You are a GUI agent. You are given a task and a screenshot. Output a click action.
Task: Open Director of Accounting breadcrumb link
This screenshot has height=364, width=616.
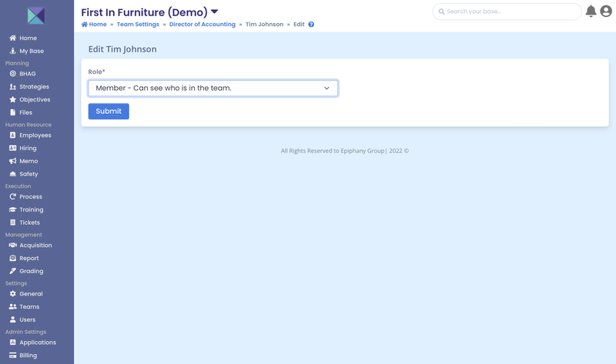203,25
